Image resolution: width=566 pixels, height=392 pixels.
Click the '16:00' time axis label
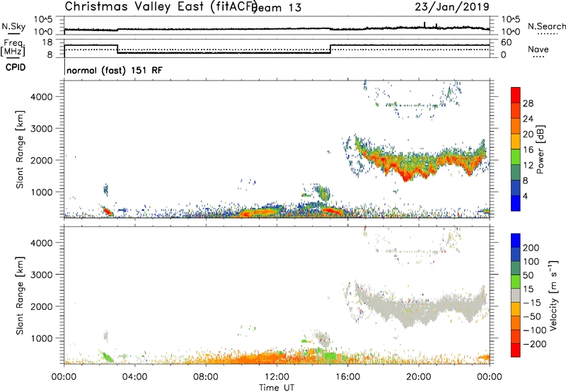[348, 377]
